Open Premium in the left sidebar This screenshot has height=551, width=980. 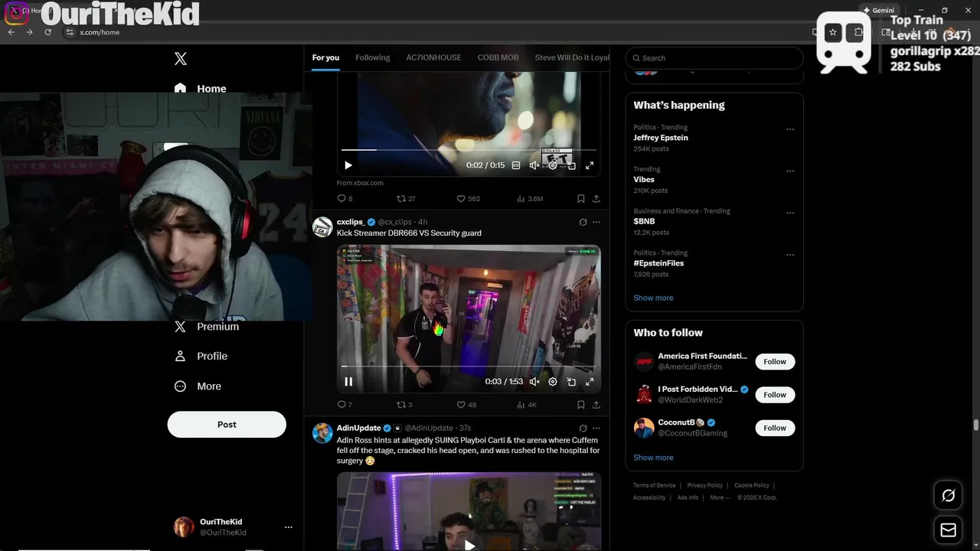(207, 327)
